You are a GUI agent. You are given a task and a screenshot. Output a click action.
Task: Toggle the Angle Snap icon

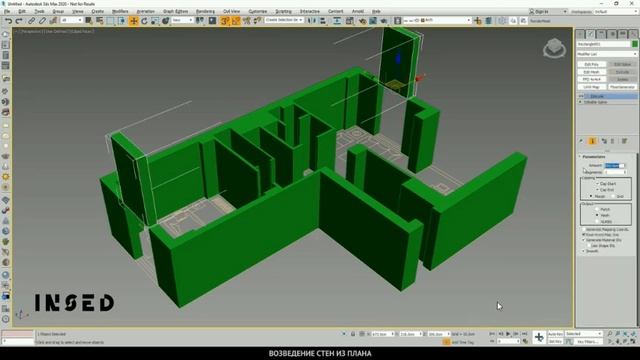(236, 20)
